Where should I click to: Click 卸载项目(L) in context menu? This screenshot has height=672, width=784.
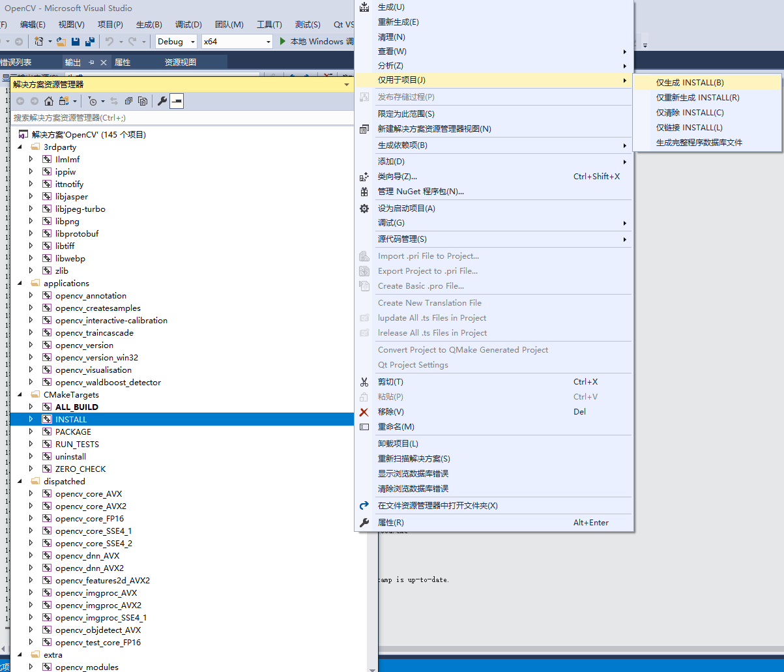494,444
